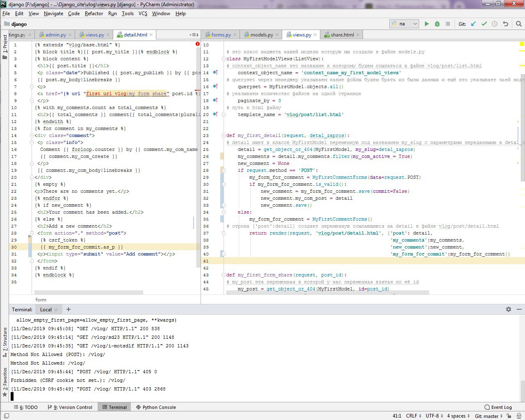
Task: Open the VCS menu
Action: click(143, 14)
